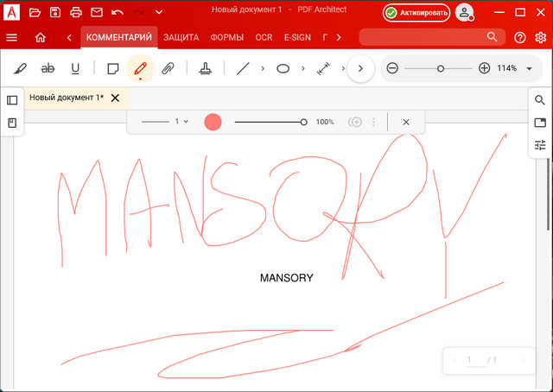The height and width of the screenshot is (392, 553).
Task: Toggle the left sidebar panel view
Action: point(12,100)
